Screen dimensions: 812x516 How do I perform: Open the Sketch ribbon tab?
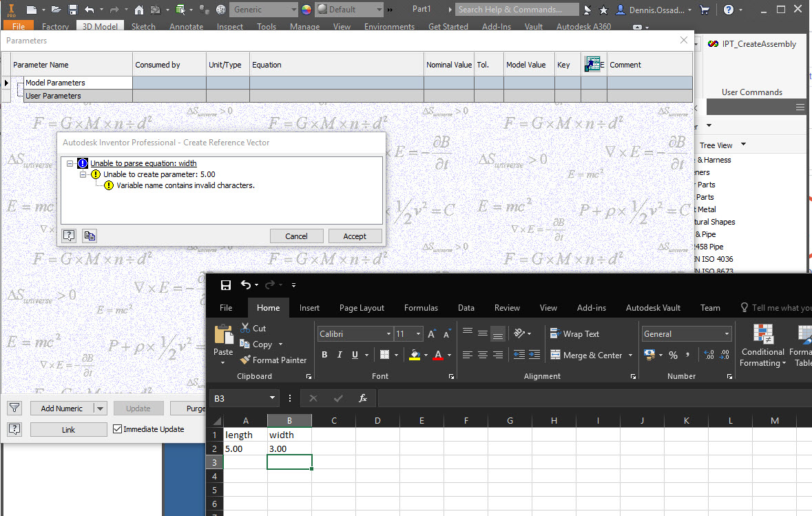point(143,26)
